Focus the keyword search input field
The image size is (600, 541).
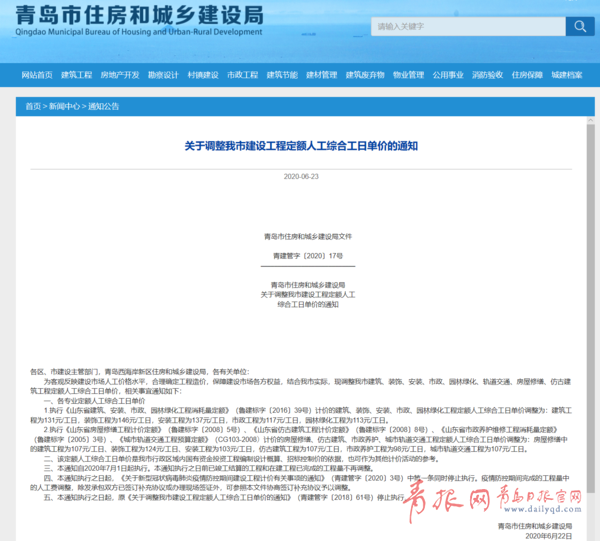pyautogui.click(x=468, y=26)
